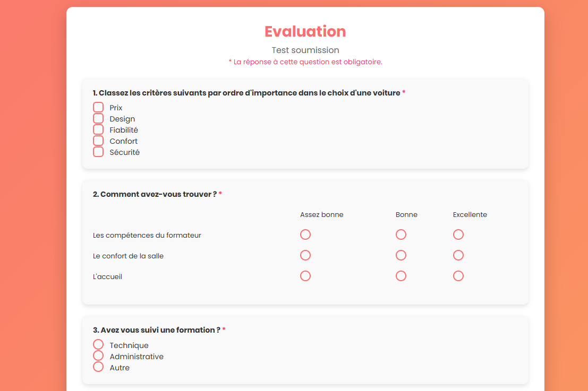This screenshot has height=391, width=588.
Task: Click the Evaluation page title
Action: point(305,31)
